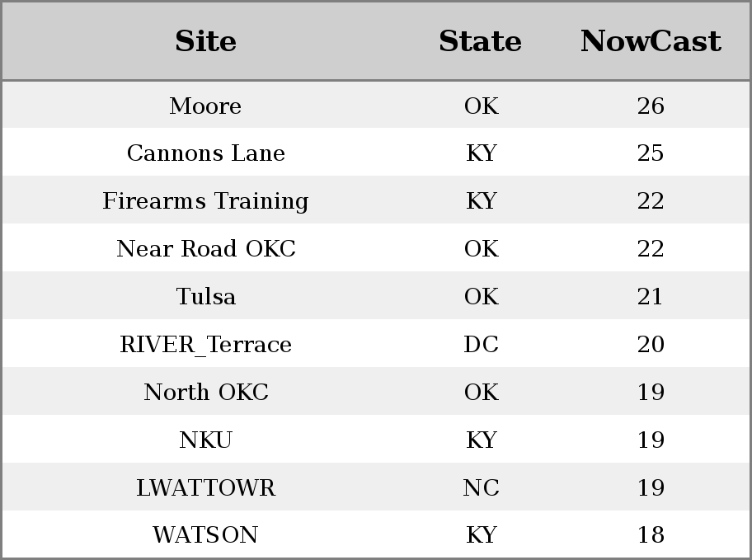Click the Site column header
The width and height of the screenshot is (752, 560).
(x=205, y=41)
